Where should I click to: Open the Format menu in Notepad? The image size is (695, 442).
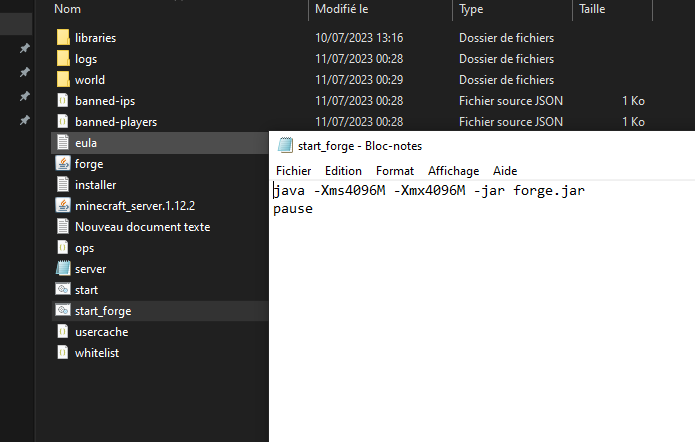coord(394,171)
